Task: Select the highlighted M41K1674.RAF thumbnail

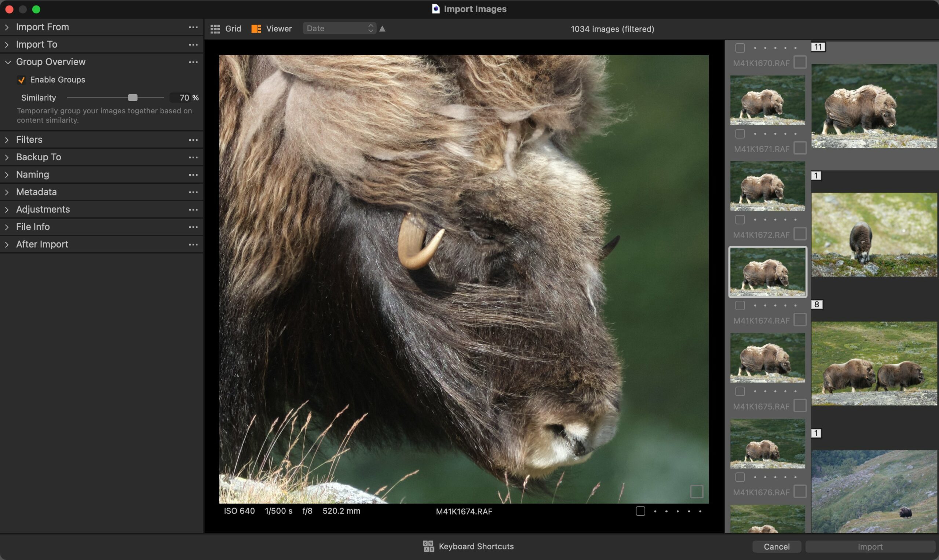Action: [767, 272]
